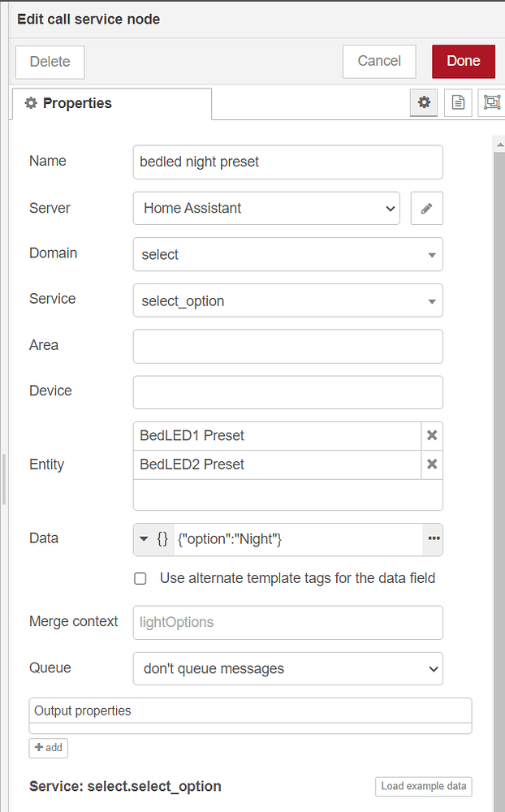Click the Done button to save

(x=463, y=61)
